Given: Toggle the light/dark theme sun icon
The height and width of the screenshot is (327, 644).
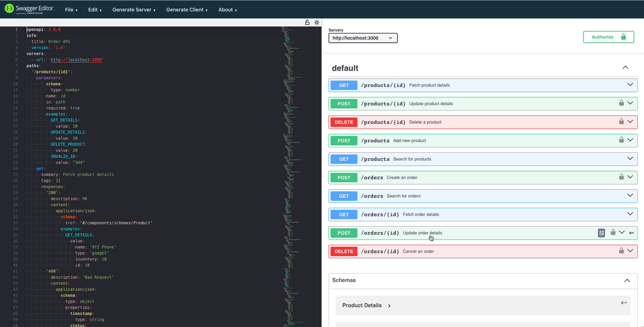Looking at the screenshot, I should pyautogui.click(x=316, y=22).
